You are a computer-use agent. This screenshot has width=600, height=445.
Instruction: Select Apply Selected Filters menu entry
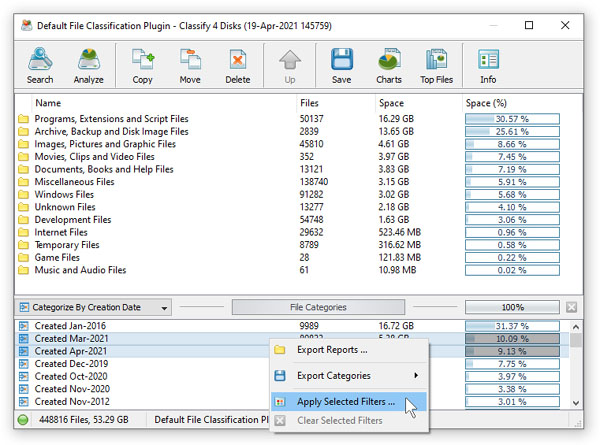[x=349, y=402]
